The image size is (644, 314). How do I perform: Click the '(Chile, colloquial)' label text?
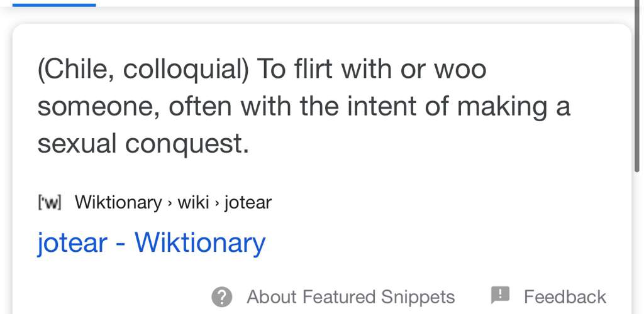pos(143,70)
